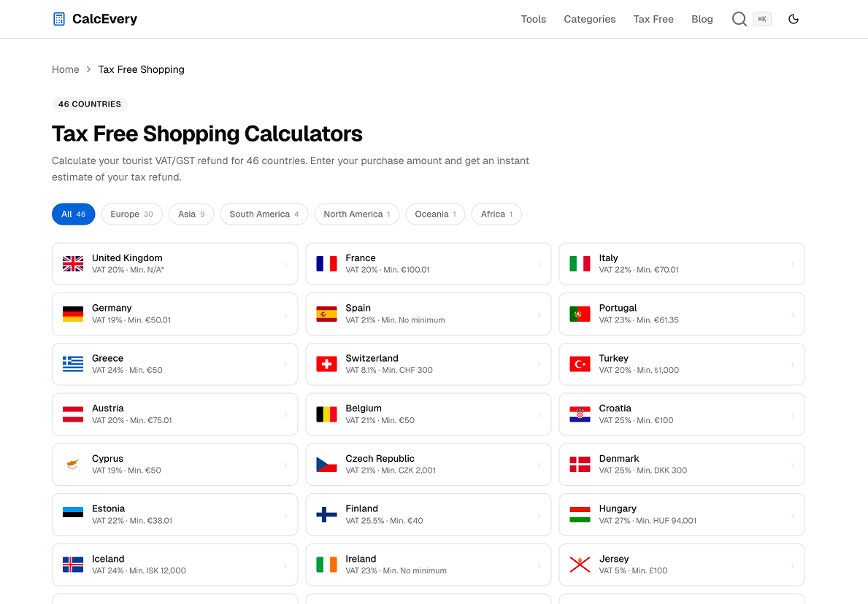Open the Denmark card via its chevron
868x604 pixels.
click(794, 464)
